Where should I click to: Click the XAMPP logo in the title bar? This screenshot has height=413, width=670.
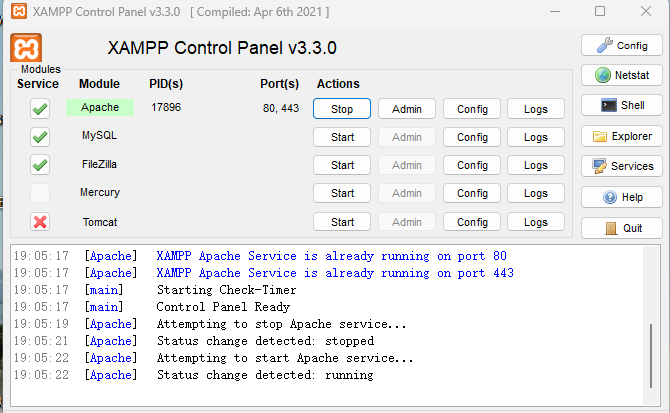(19, 11)
